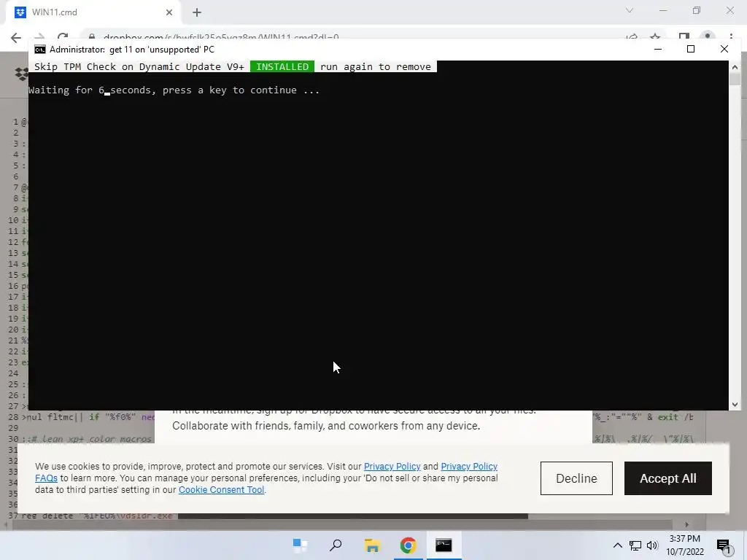Viewport: 747px width, 560px height.
Task: Open Chrome tab search chevron
Action: click(630, 10)
